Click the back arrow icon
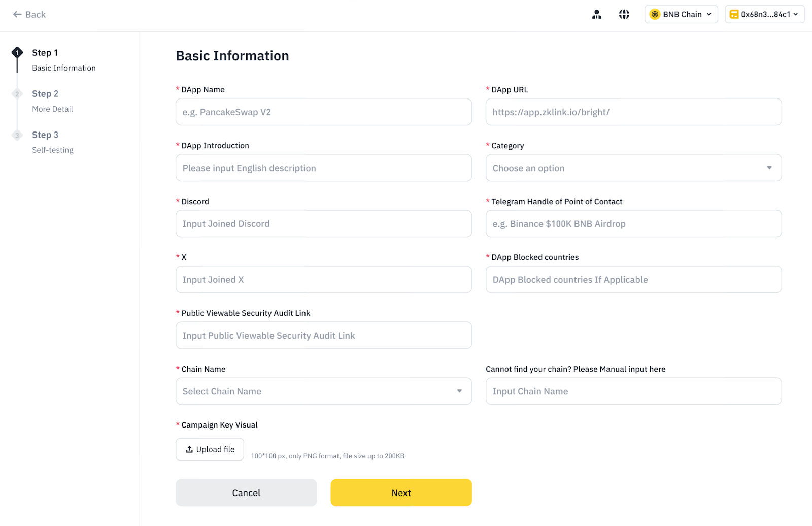Image resolution: width=812 pixels, height=526 pixels. [17, 15]
